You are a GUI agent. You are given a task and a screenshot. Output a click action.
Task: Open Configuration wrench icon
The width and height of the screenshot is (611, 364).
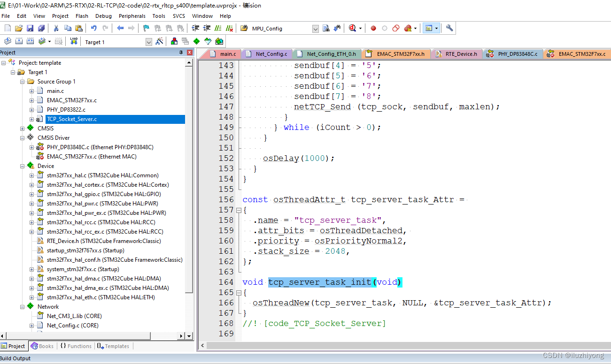(x=449, y=28)
